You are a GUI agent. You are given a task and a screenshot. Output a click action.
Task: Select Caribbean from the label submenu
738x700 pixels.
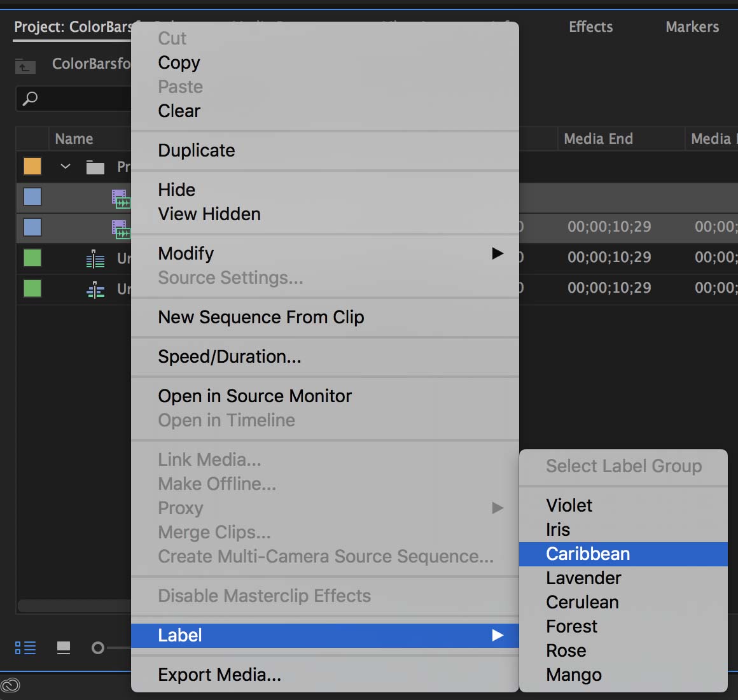587,554
